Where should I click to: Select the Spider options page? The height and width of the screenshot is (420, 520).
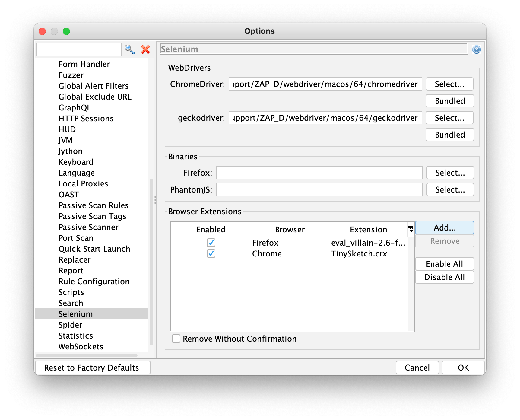pos(70,325)
